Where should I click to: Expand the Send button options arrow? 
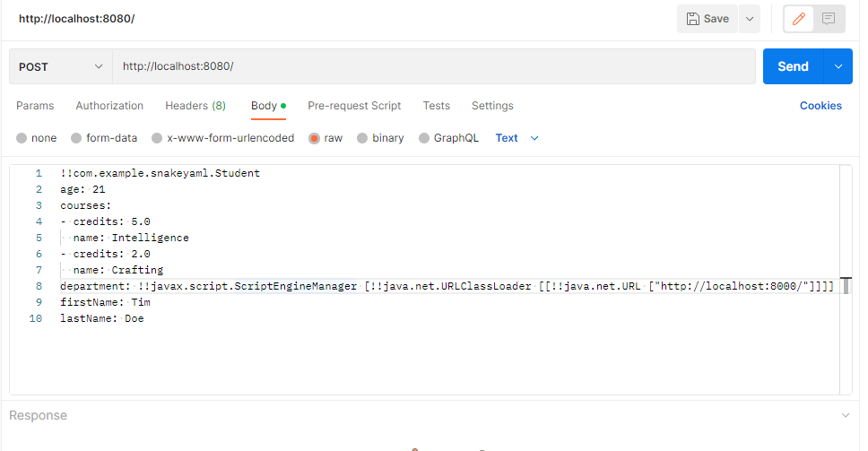838,66
